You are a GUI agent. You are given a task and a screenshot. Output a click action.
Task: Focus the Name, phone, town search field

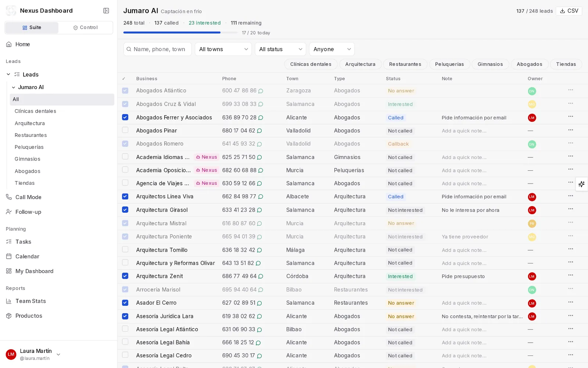pyautogui.click(x=158, y=49)
